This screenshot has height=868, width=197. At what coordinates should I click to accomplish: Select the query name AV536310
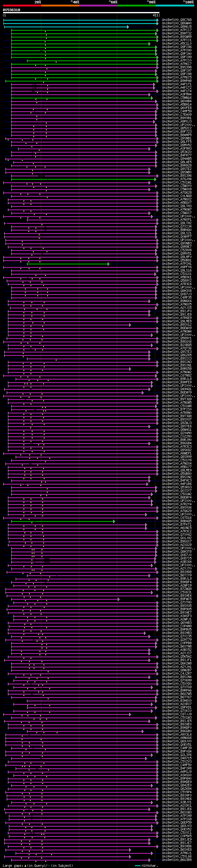(11, 10)
